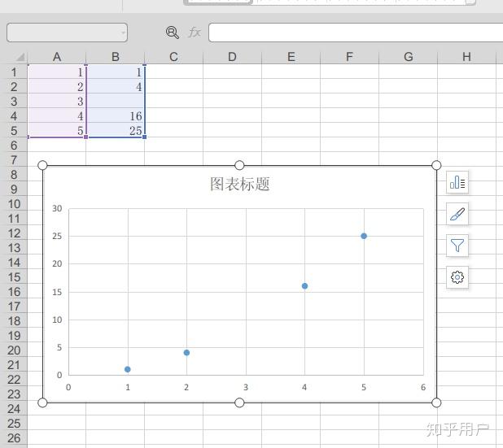Screen dimensions: 503x448
Task: Select row 12 header
Action: coord(14,233)
